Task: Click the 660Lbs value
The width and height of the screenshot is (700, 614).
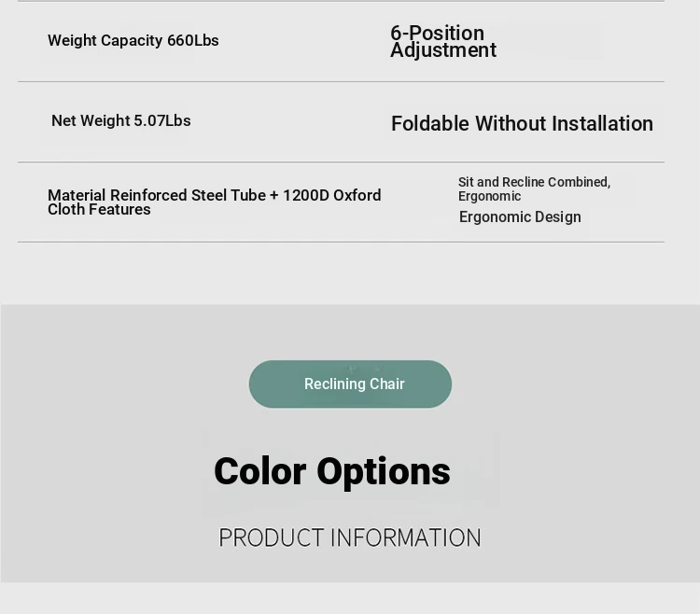Action: pyautogui.click(x=193, y=41)
